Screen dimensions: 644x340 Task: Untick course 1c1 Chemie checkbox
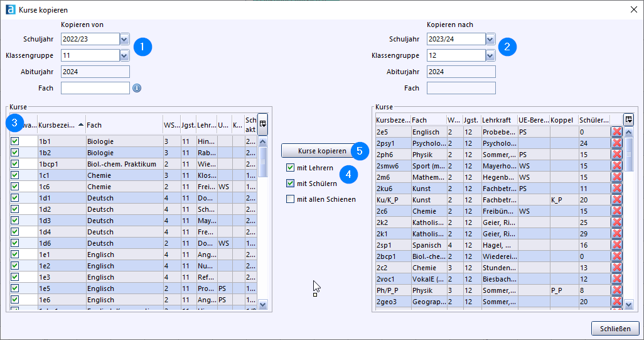(x=15, y=175)
